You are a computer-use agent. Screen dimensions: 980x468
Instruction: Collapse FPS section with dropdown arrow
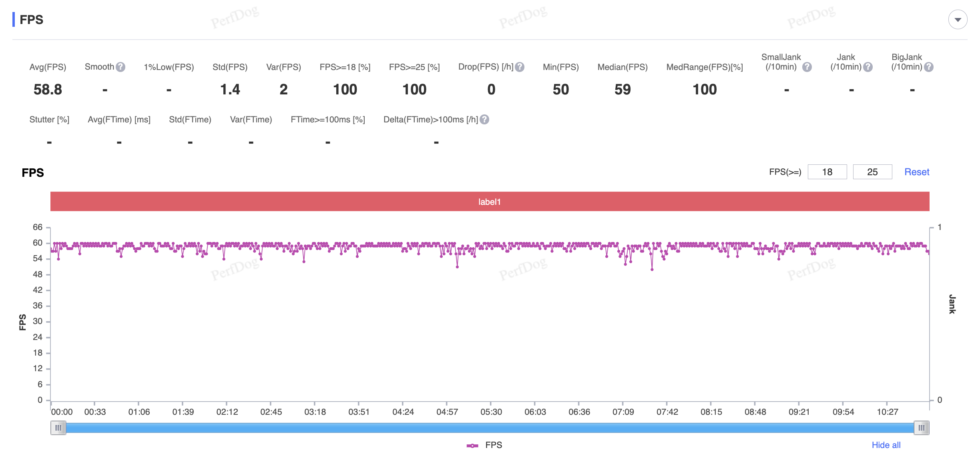coord(958,20)
